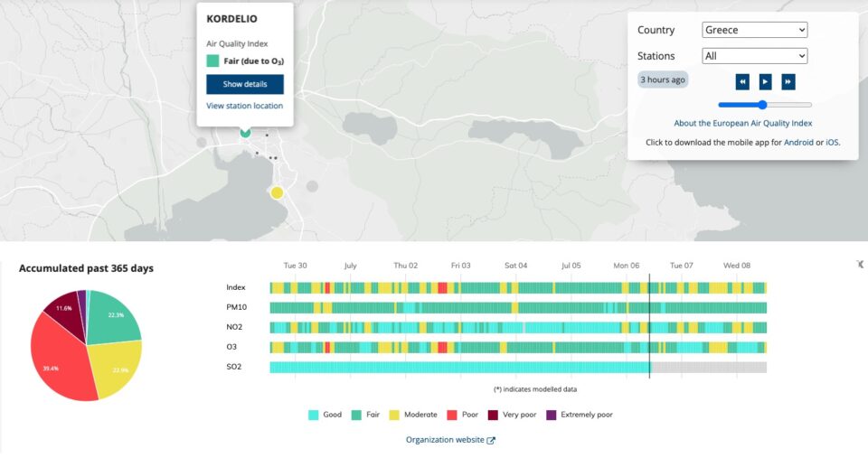Click the O3 row label
The image size is (868, 458).
pyautogui.click(x=231, y=347)
